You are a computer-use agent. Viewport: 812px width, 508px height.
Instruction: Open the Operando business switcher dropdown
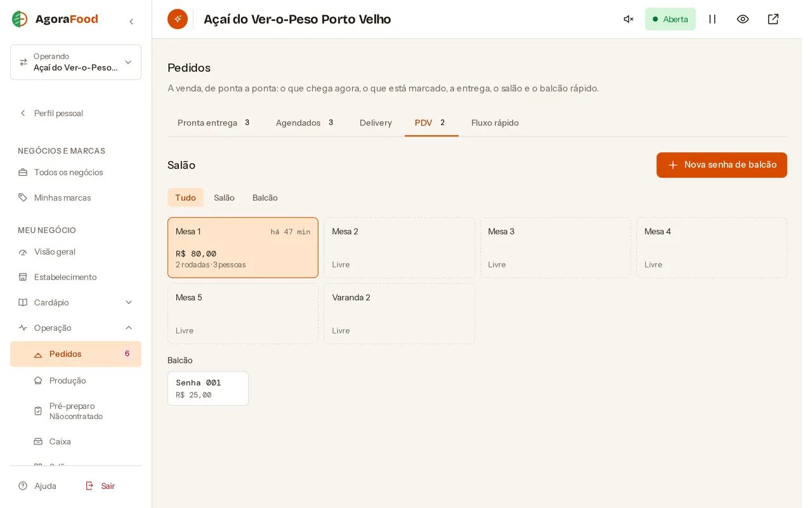point(75,62)
